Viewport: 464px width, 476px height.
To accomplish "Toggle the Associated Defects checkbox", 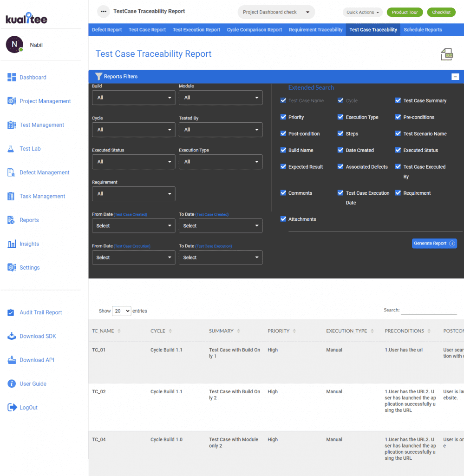I will point(340,167).
